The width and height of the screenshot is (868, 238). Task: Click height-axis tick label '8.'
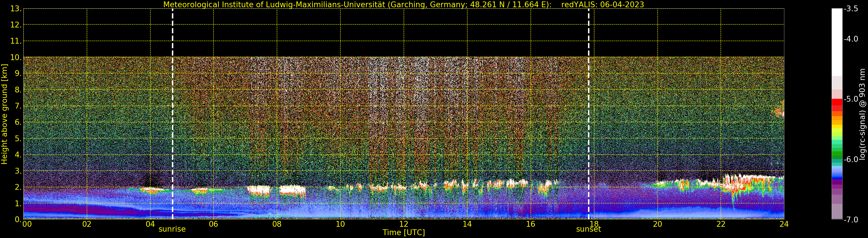point(18,90)
